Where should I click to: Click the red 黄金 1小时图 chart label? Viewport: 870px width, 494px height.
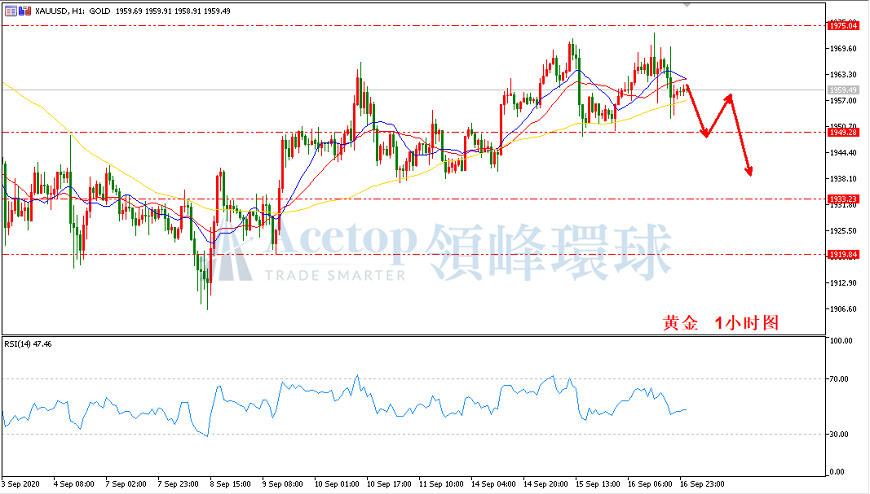tap(721, 323)
